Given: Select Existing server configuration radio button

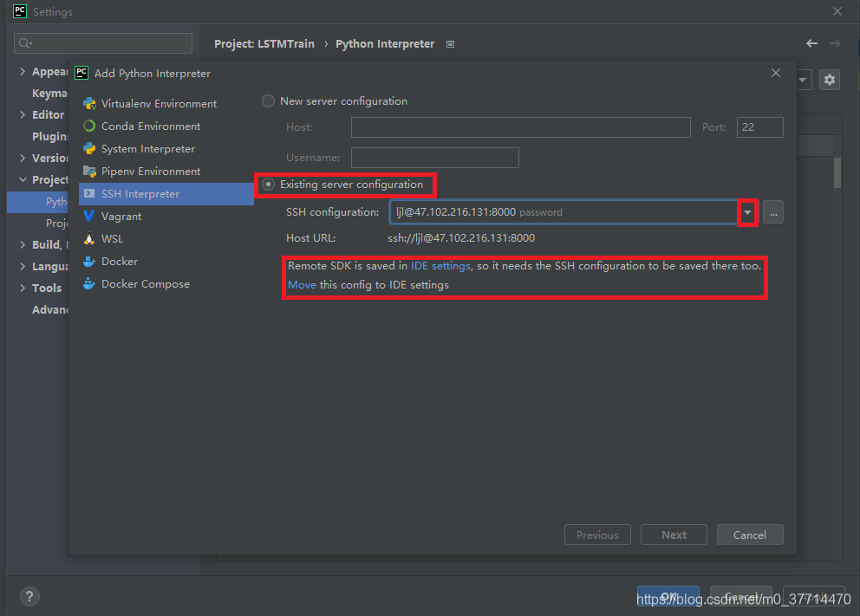Looking at the screenshot, I should click(x=269, y=185).
